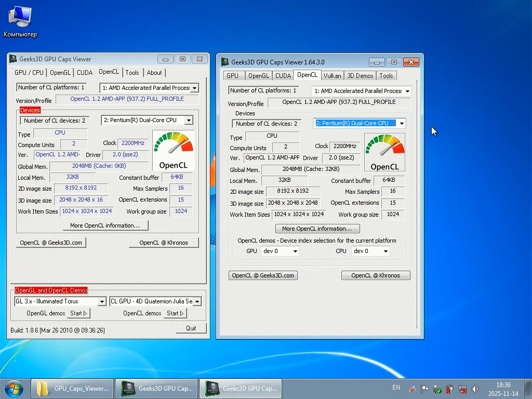Expand the GL 3.x Illuminated Torus dropdown

click(x=102, y=301)
